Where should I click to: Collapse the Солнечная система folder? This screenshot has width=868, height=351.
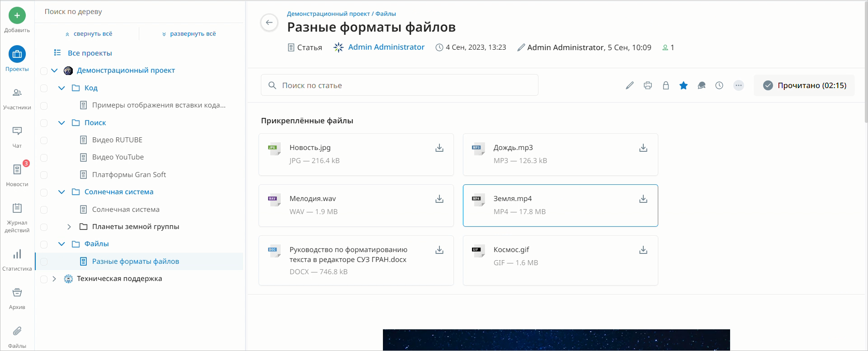(61, 192)
